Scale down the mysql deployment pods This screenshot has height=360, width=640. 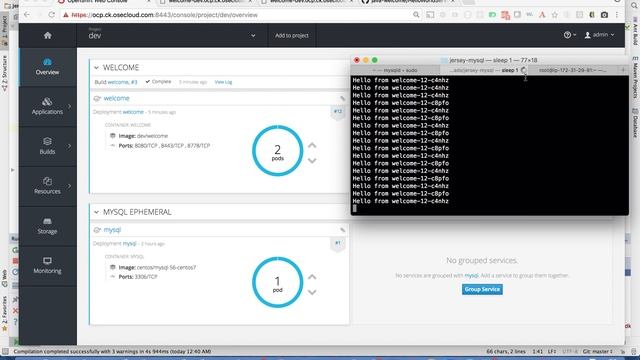(x=312, y=292)
